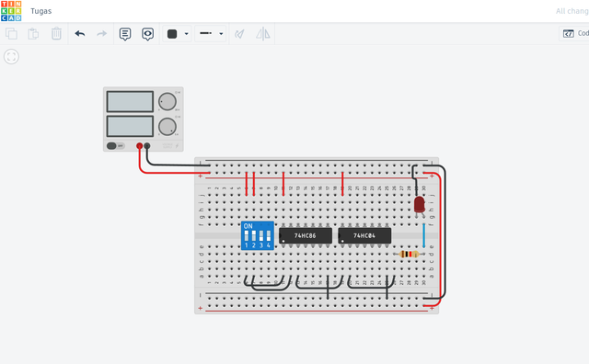Click the power supply red positive terminal
The height and width of the screenshot is (364, 589).
pyautogui.click(x=139, y=145)
